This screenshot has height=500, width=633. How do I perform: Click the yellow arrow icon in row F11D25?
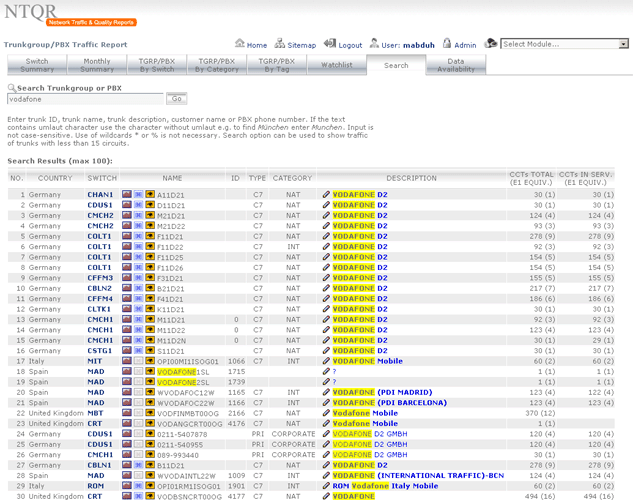[x=149, y=257]
